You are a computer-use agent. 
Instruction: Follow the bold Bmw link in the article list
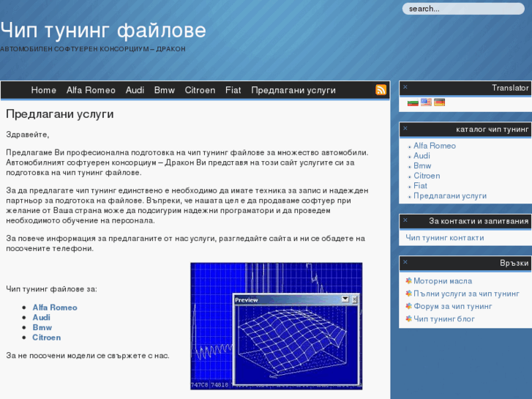(x=42, y=327)
